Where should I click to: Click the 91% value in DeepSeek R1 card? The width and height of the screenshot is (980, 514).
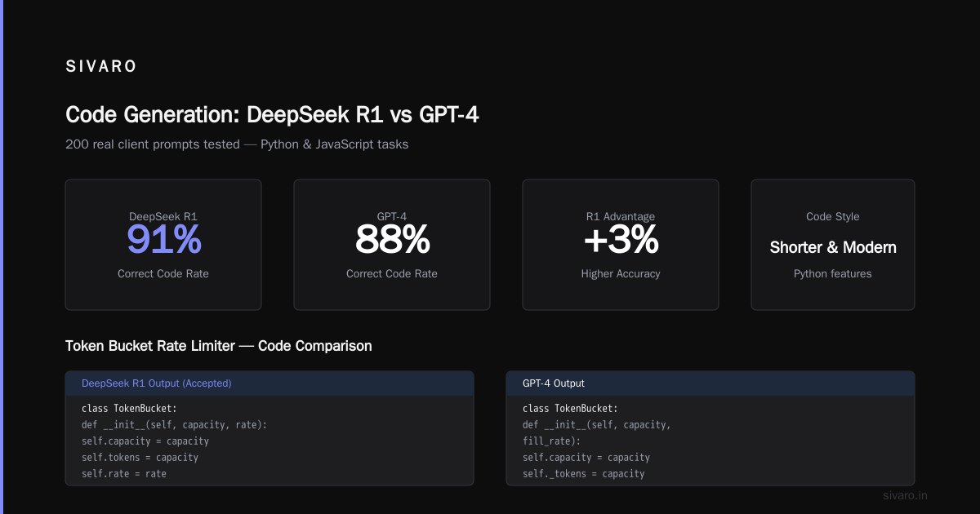coord(163,240)
